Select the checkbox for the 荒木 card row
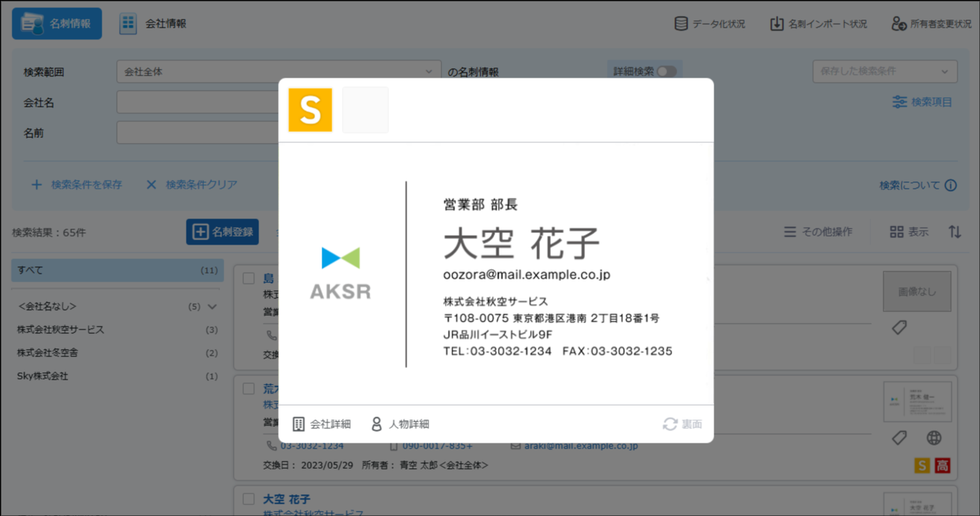Viewport: 980px width, 516px height. pyautogui.click(x=248, y=389)
